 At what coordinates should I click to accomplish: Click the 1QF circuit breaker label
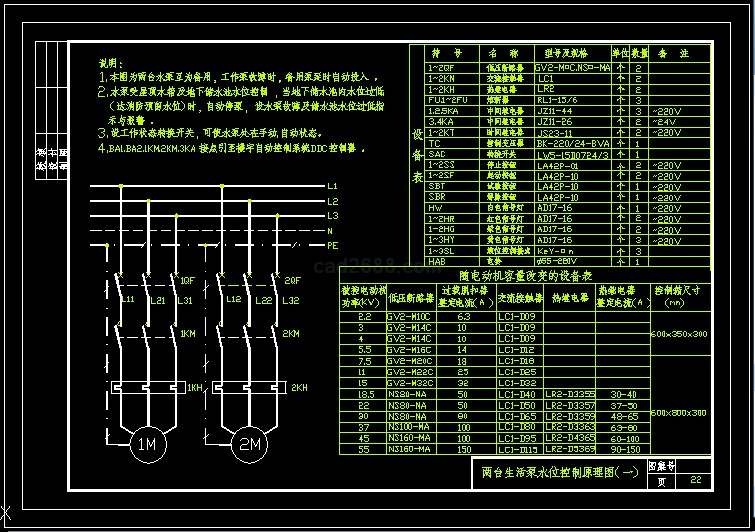(187, 281)
